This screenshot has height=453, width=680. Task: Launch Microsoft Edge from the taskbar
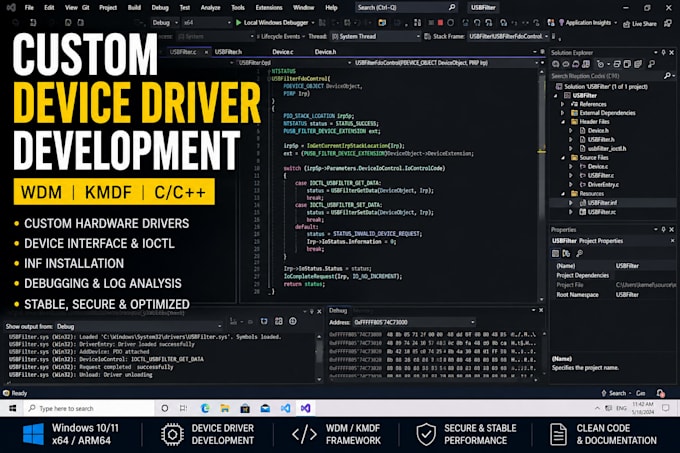(205, 408)
